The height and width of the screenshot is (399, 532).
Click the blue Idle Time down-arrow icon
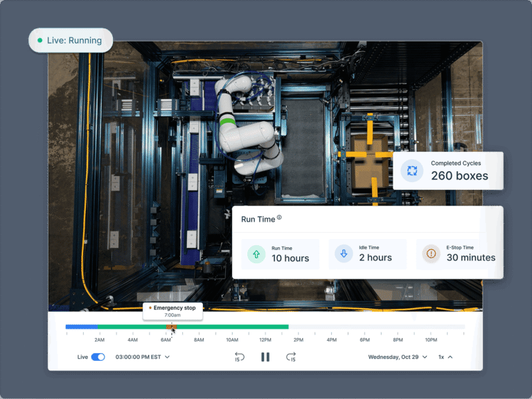click(x=344, y=254)
